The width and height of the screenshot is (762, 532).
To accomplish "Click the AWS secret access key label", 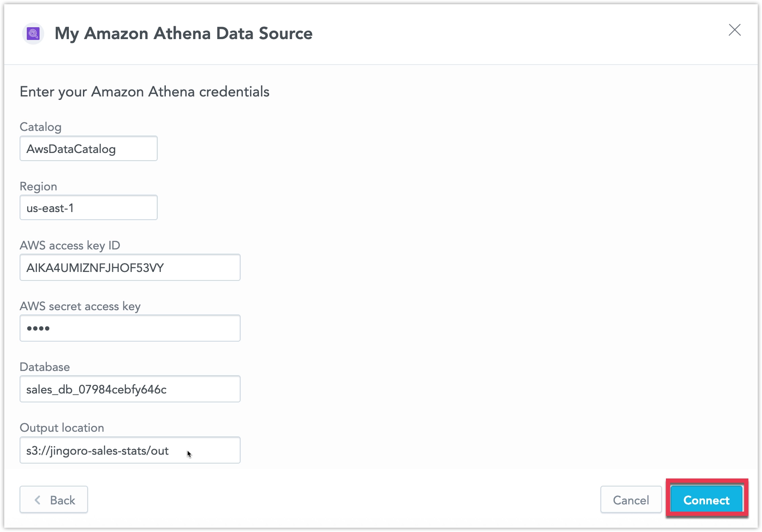I will click(80, 306).
